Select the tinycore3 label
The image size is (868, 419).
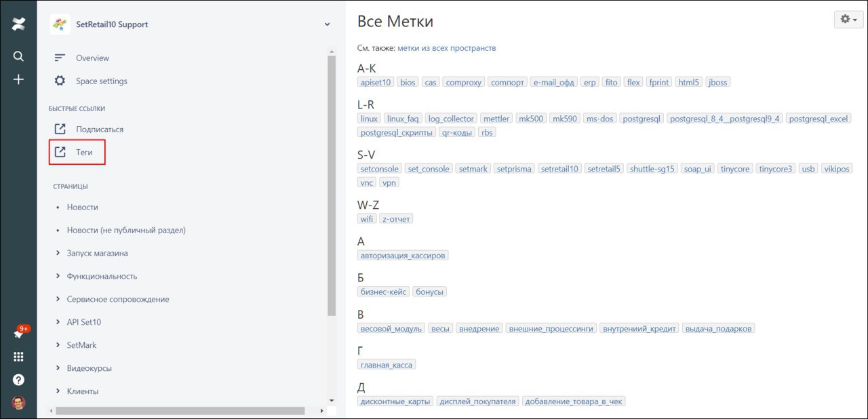[x=775, y=169]
